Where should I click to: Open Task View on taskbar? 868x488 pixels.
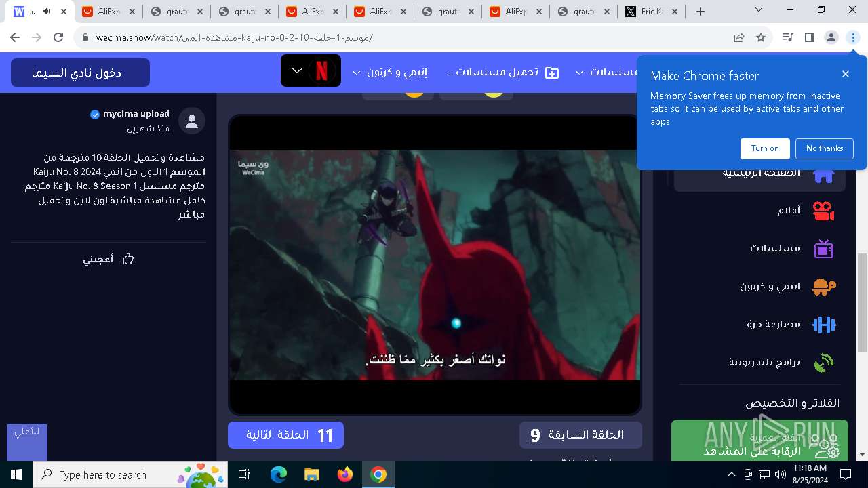245,474
